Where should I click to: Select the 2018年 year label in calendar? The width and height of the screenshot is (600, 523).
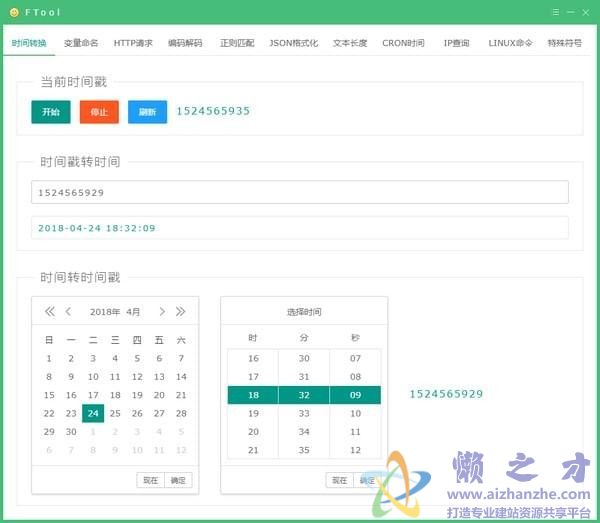pos(105,312)
